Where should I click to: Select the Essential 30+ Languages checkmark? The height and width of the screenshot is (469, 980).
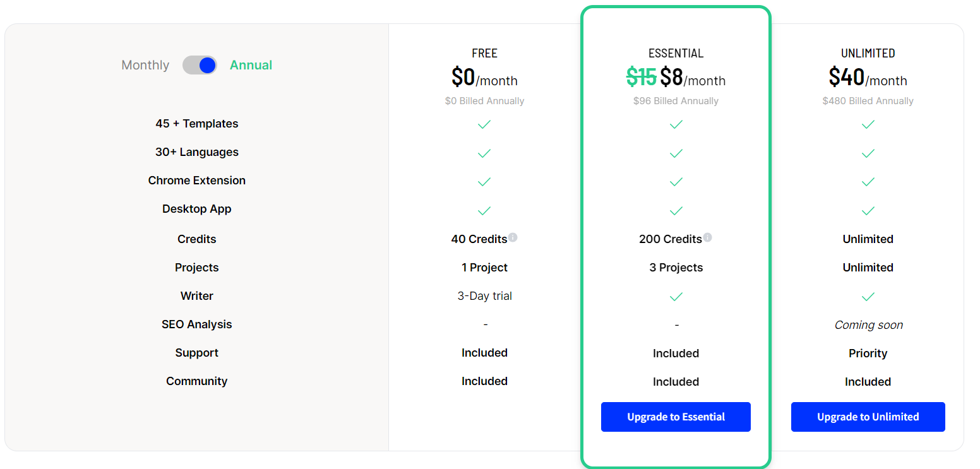[x=676, y=153]
